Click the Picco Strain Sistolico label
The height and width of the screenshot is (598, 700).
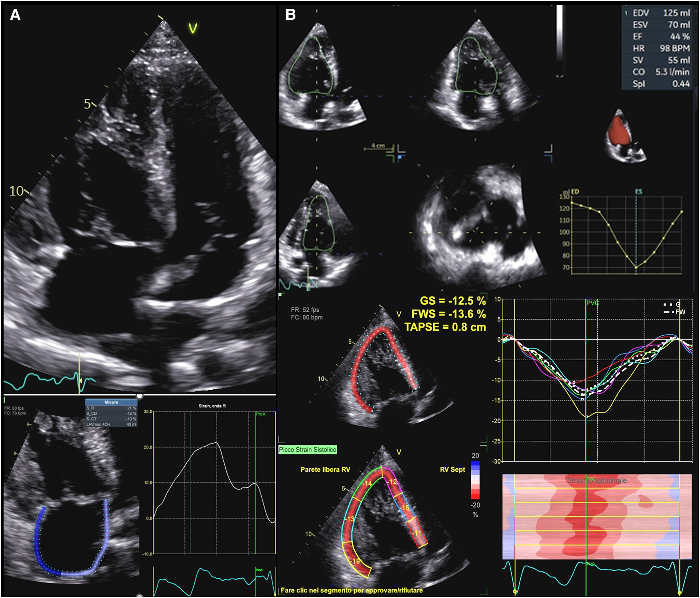308,450
